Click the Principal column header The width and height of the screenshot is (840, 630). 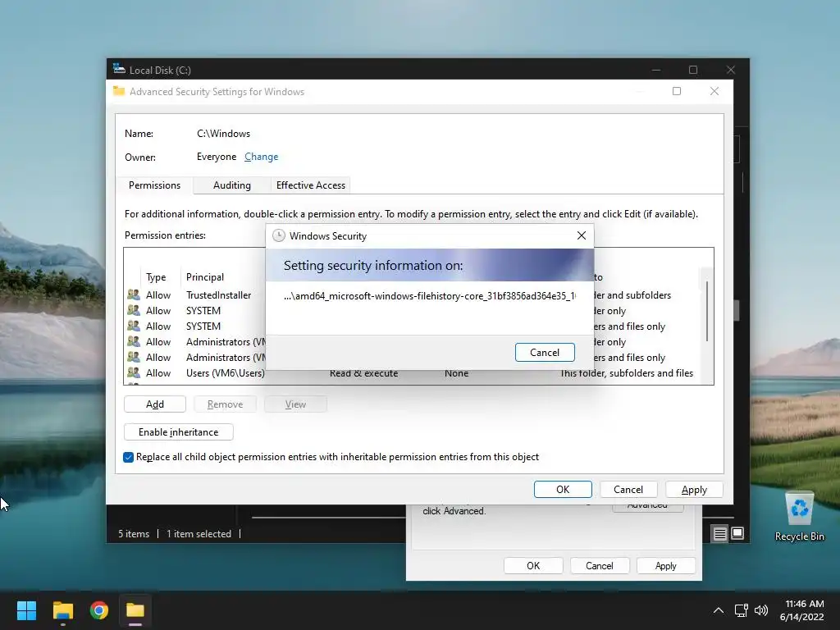pos(204,277)
